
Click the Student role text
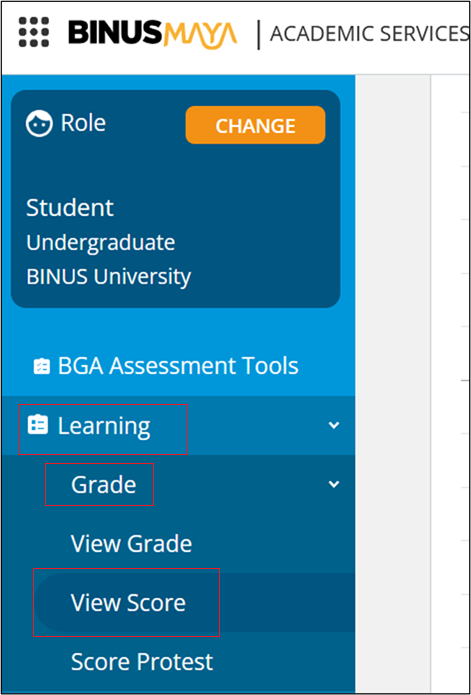click(70, 208)
